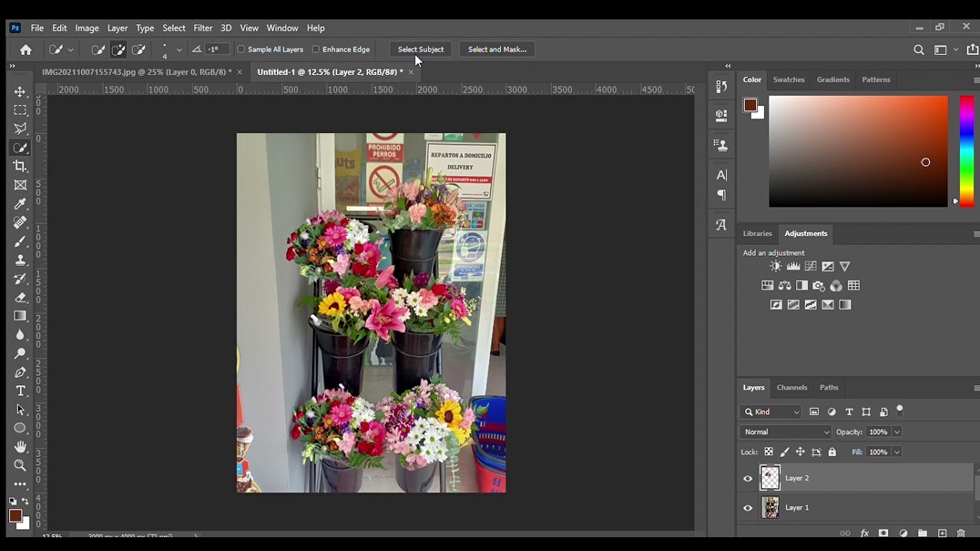
Task: Select the Brush tool
Action: (21, 241)
